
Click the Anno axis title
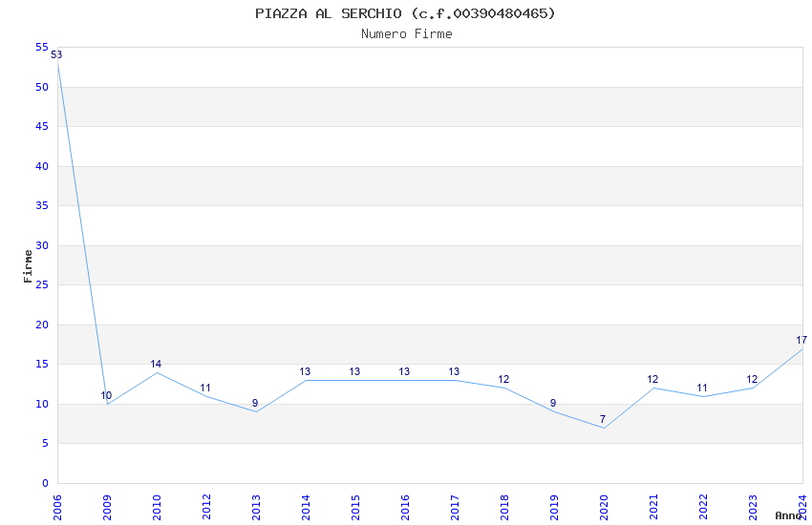pos(788,515)
